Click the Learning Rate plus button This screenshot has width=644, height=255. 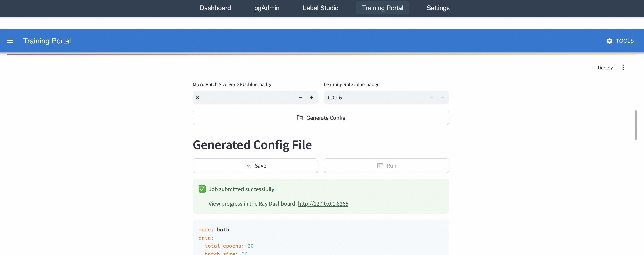pos(443,97)
